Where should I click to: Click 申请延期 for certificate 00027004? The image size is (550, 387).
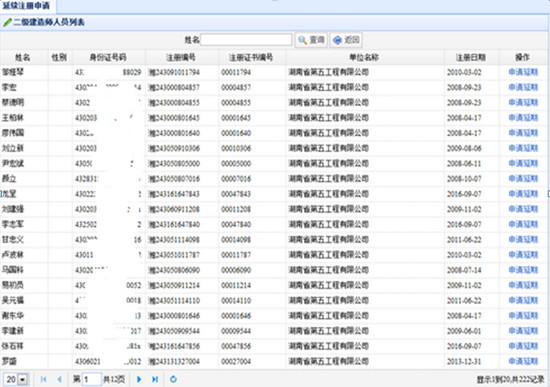[523, 361]
